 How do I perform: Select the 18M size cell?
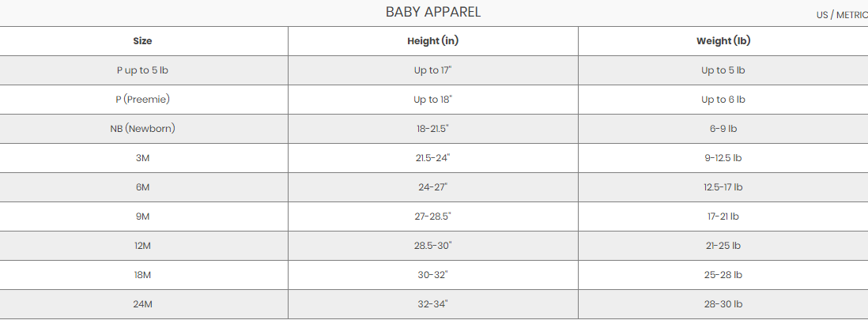143,275
